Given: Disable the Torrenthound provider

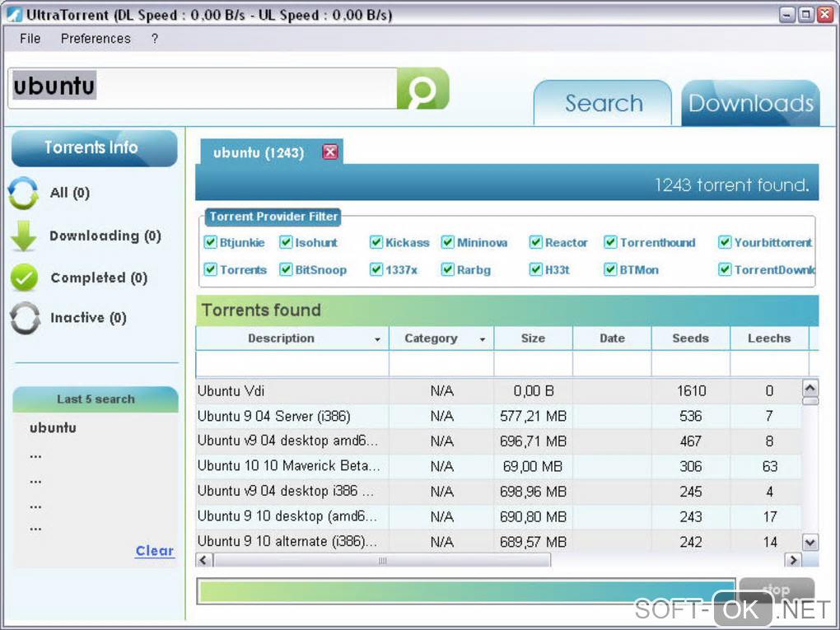Looking at the screenshot, I should coord(610,242).
